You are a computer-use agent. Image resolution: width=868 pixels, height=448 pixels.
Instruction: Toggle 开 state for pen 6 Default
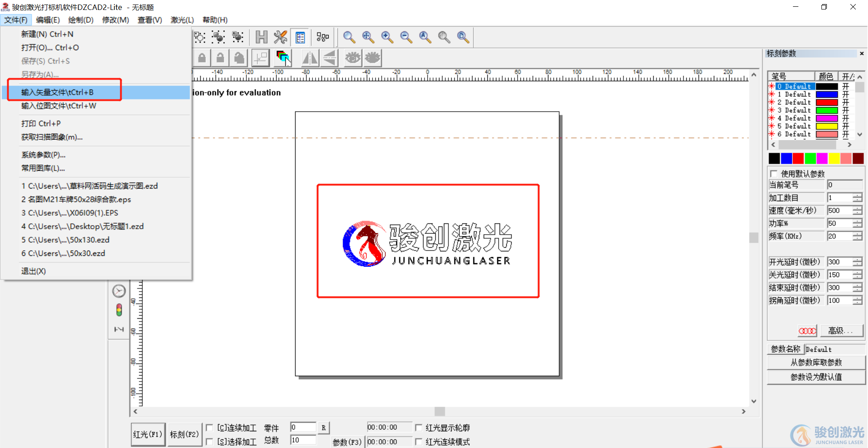point(845,134)
